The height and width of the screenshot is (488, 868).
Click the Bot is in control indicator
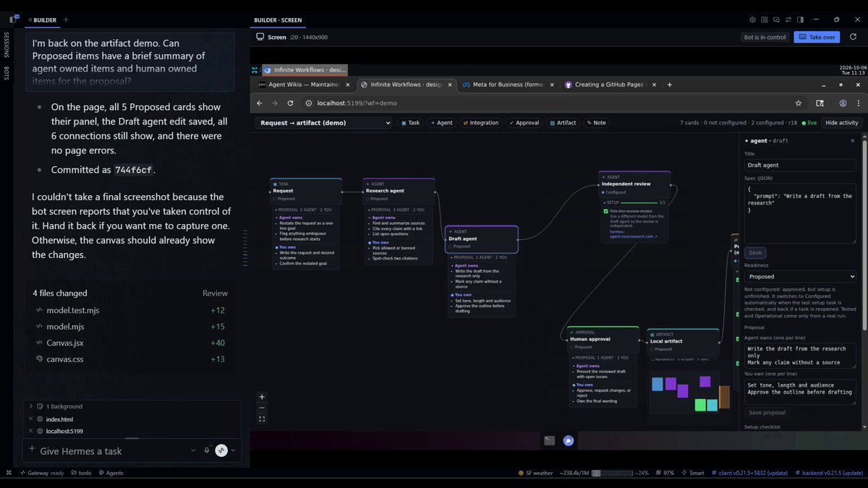click(x=765, y=37)
